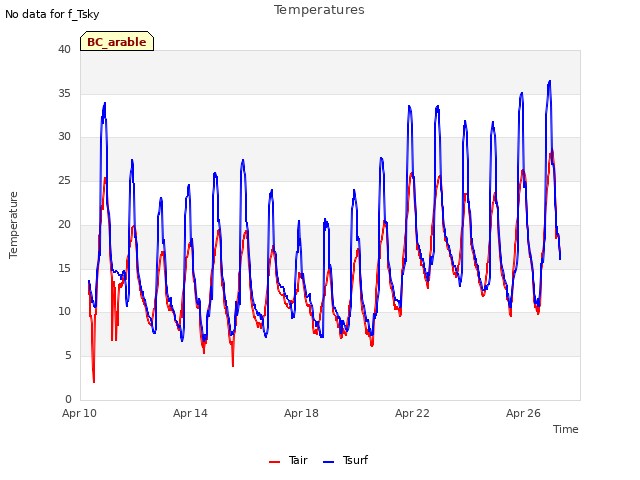The image size is (640, 480).
Task: Click the 20 y-axis tick label
Action: click(x=64, y=224)
